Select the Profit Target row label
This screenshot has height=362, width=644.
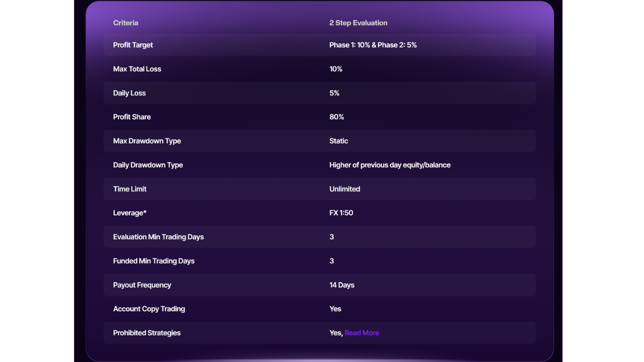133,45
